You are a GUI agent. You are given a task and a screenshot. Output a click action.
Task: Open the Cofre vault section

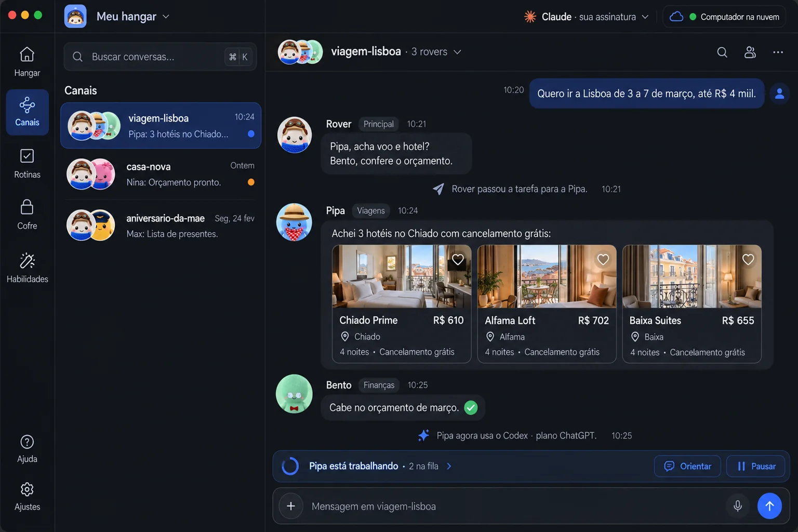tap(27, 215)
